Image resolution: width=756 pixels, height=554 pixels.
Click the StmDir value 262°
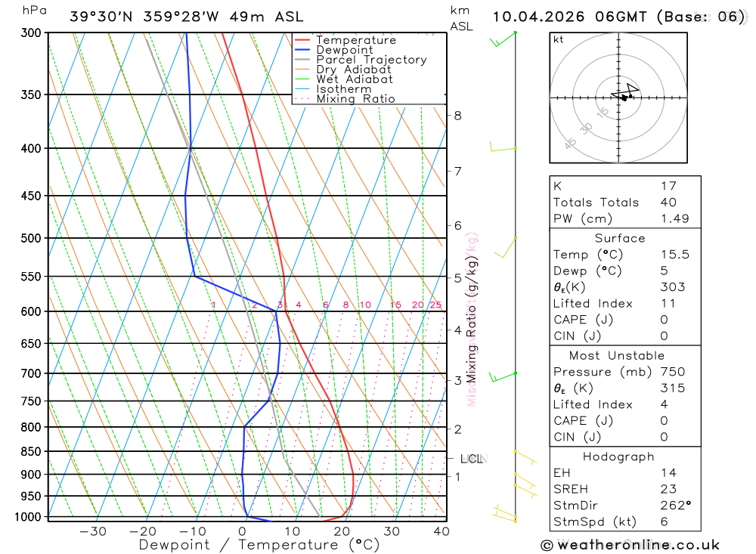click(676, 506)
